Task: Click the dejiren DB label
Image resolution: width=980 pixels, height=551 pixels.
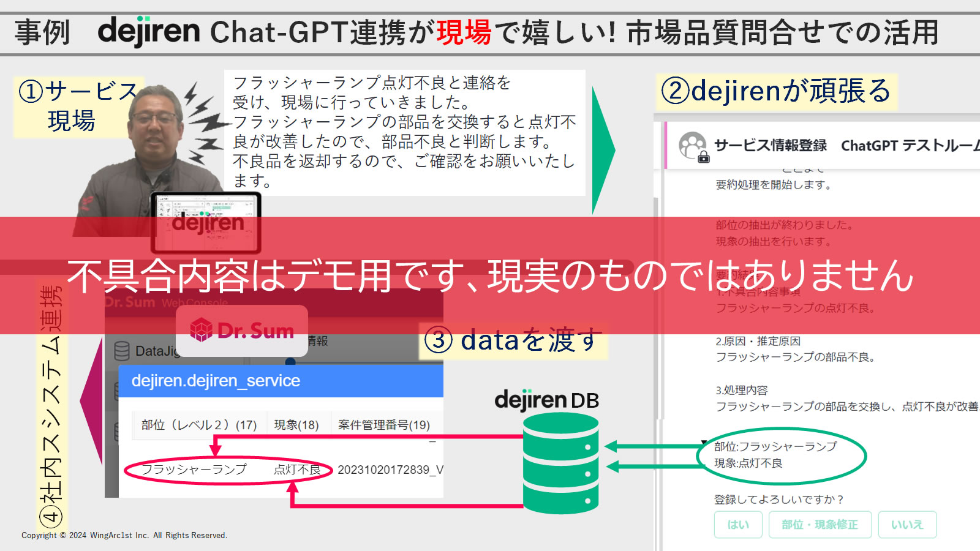Action: (546, 400)
